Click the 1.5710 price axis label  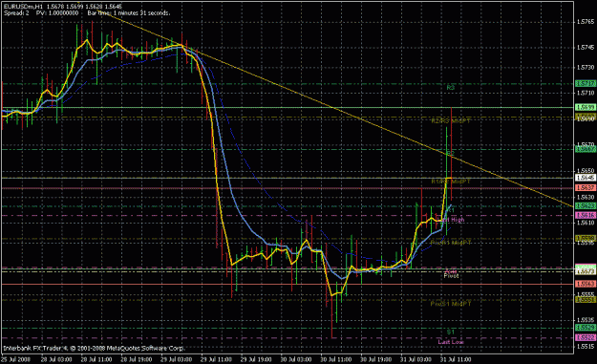point(586,93)
